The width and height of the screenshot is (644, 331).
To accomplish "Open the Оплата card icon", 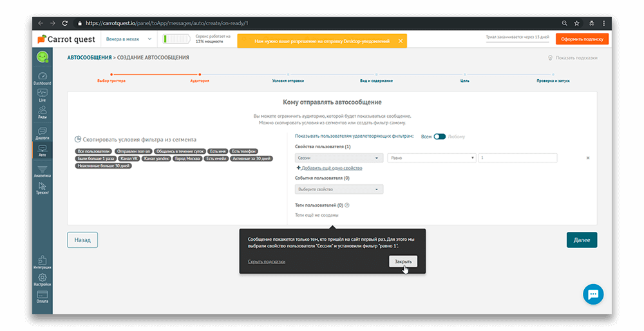I will click(43, 297).
